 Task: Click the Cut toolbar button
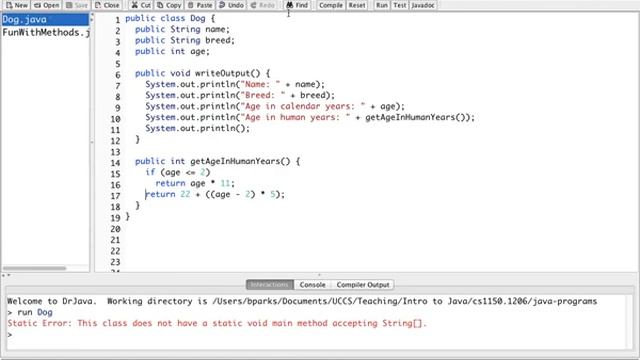141,5
